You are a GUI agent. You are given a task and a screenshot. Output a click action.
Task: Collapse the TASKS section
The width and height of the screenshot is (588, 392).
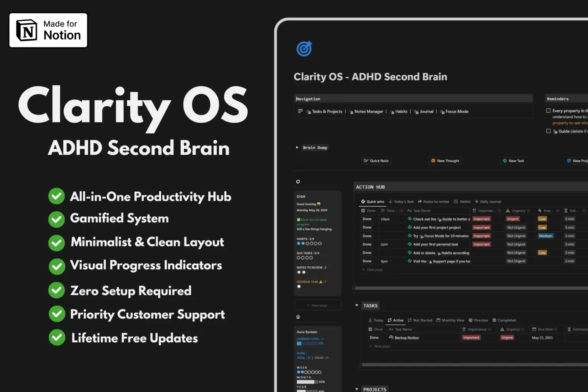coord(356,305)
